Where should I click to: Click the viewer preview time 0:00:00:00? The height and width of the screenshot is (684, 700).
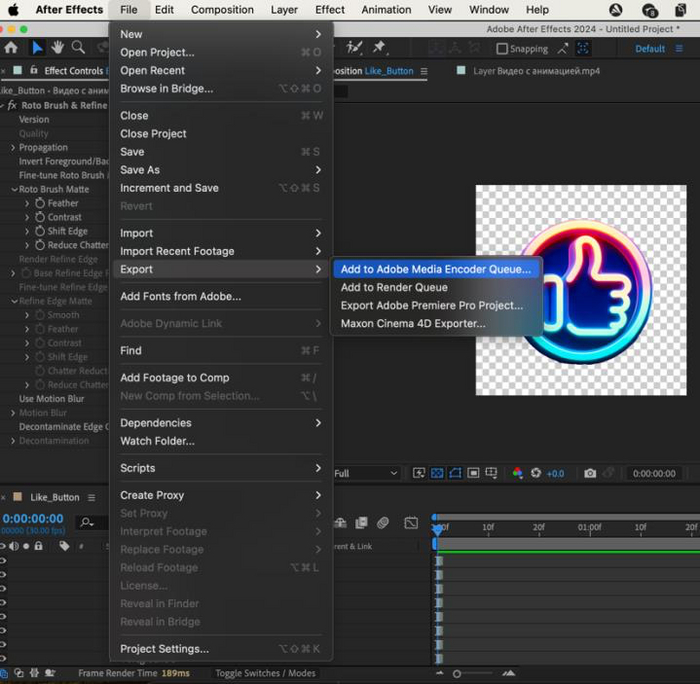tap(654, 473)
